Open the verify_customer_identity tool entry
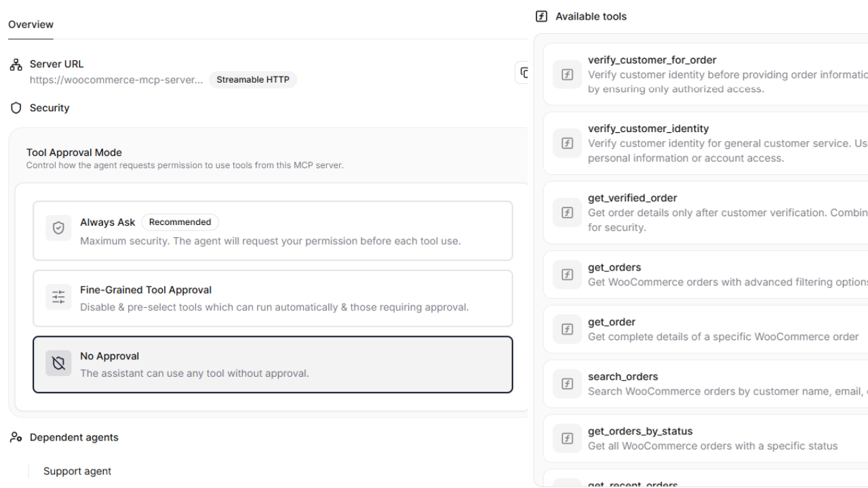The image size is (868, 488). pos(705,143)
